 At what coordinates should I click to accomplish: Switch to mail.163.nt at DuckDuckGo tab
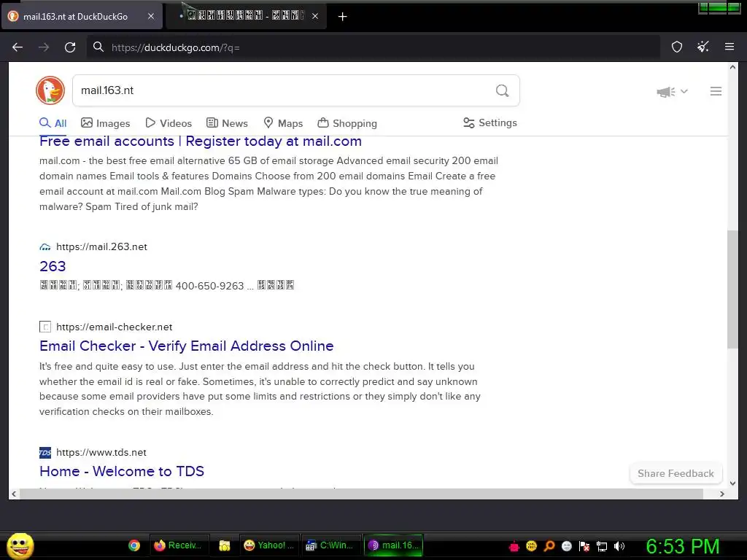82,16
